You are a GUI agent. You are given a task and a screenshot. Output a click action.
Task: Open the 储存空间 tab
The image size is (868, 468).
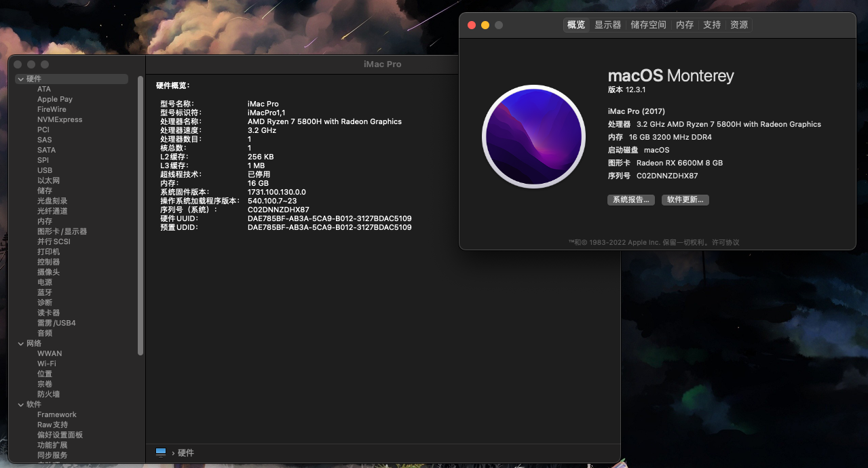pyautogui.click(x=648, y=25)
